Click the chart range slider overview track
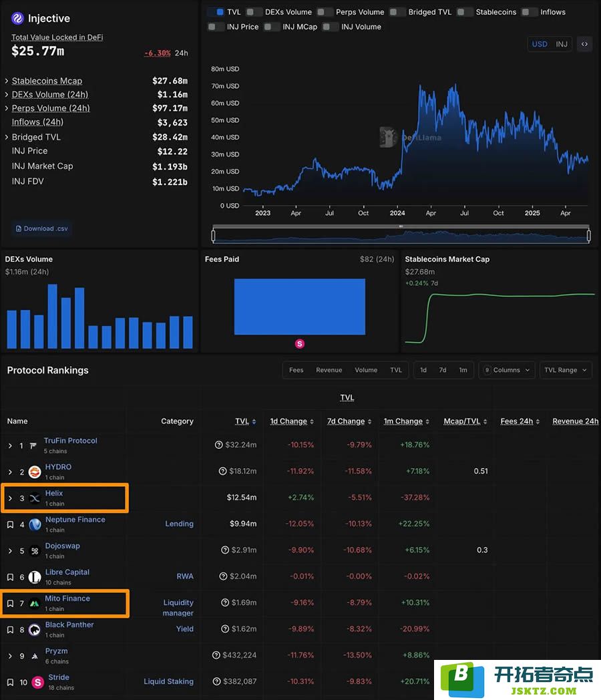 (x=401, y=235)
